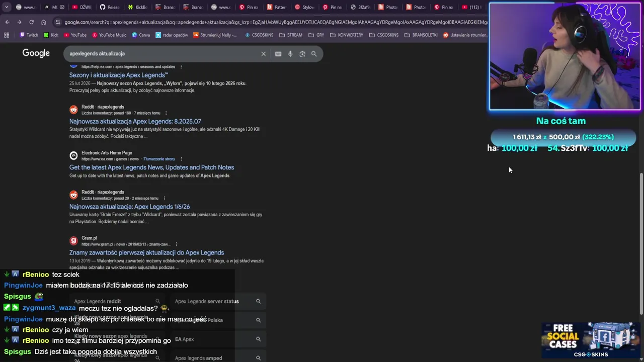Click the site info icon in the address bar
The width and height of the screenshot is (644, 362).
coord(58,22)
